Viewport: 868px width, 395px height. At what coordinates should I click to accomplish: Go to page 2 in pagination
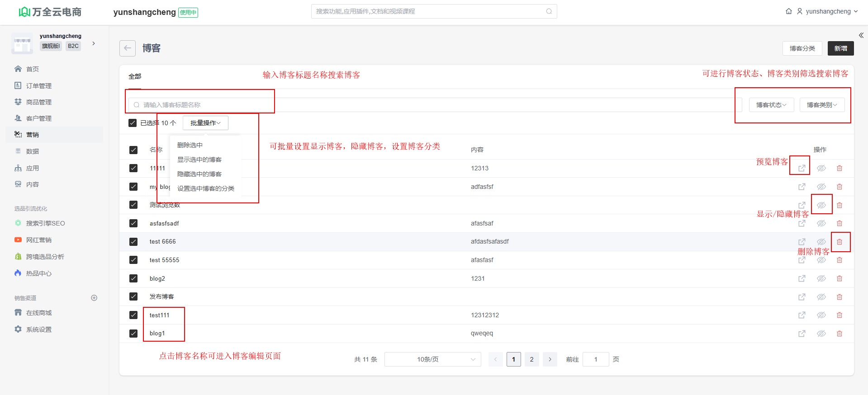point(531,359)
